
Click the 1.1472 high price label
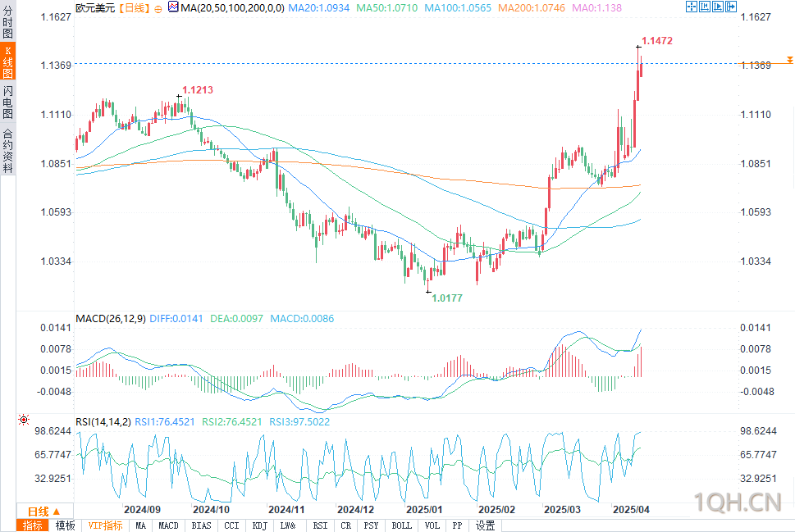coord(657,40)
